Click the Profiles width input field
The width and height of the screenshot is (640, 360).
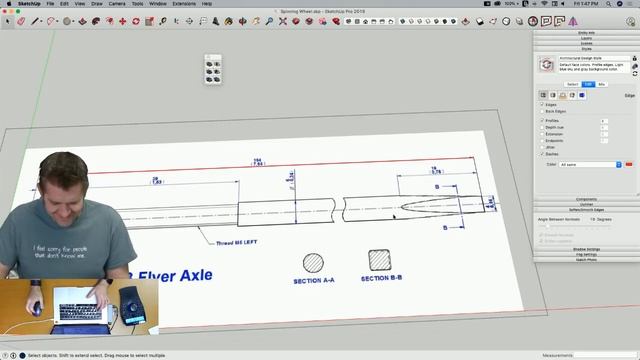point(604,121)
